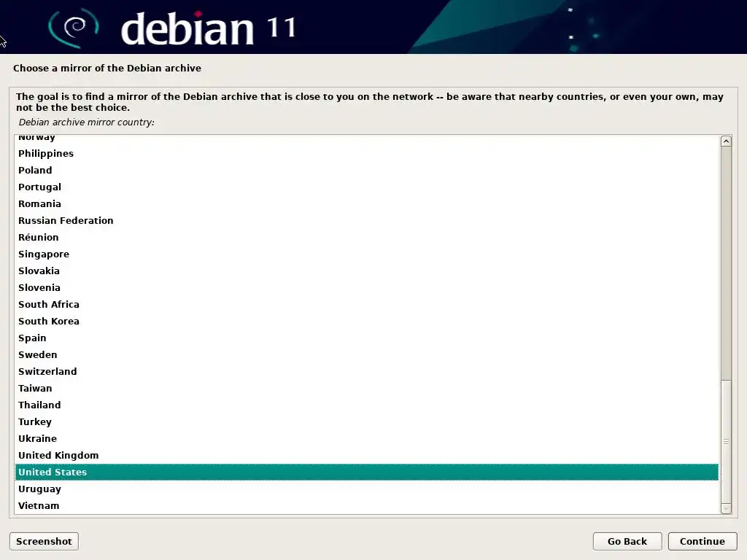Choose Russian Federation as mirror country

[366, 220]
